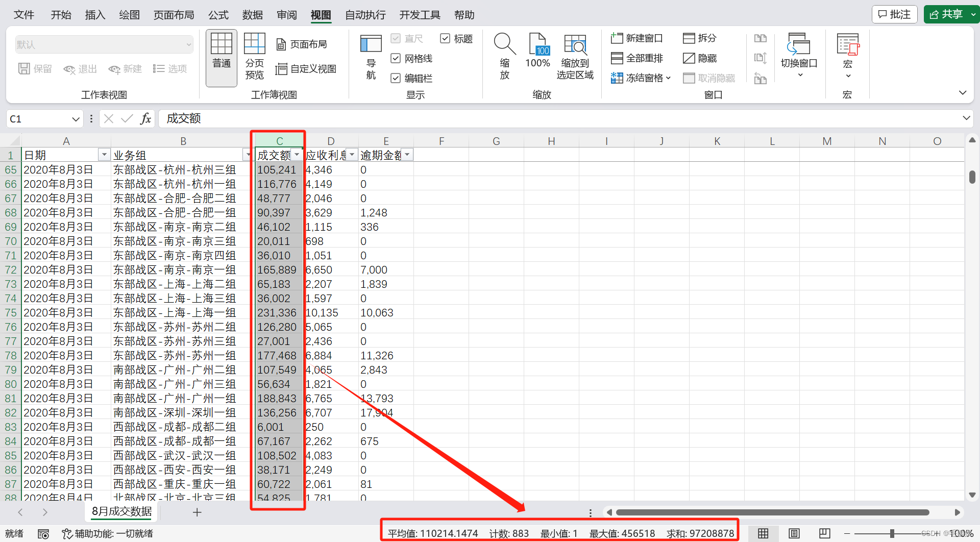The height and width of the screenshot is (542, 980).
Task: Click the horizontal scrollbar thumb
Action: (x=772, y=512)
